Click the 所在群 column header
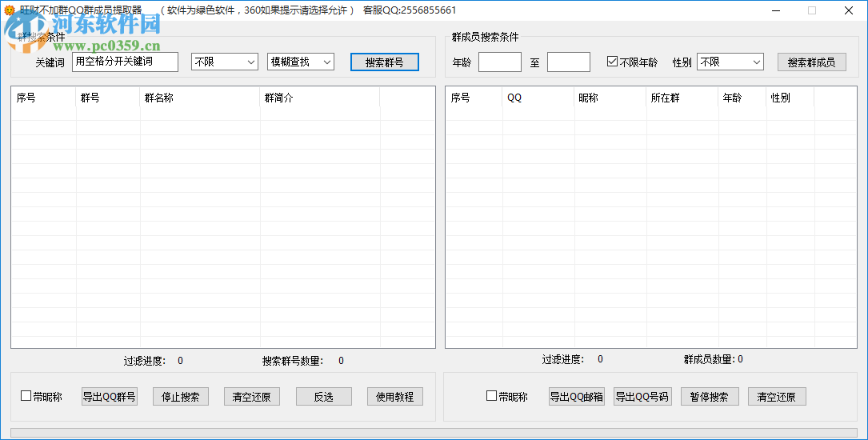The width and height of the screenshot is (868, 440). (x=682, y=98)
